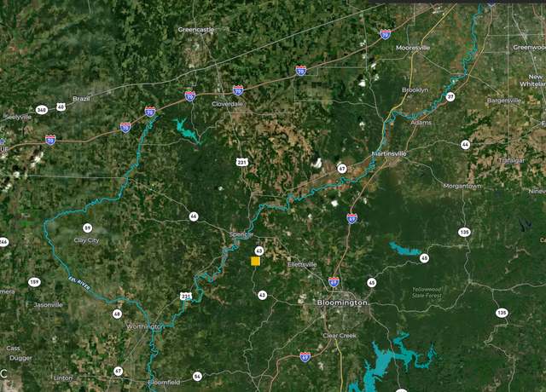This screenshot has height=392, width=546.
Task: Click the Eel River label
Action: point(79,284)
